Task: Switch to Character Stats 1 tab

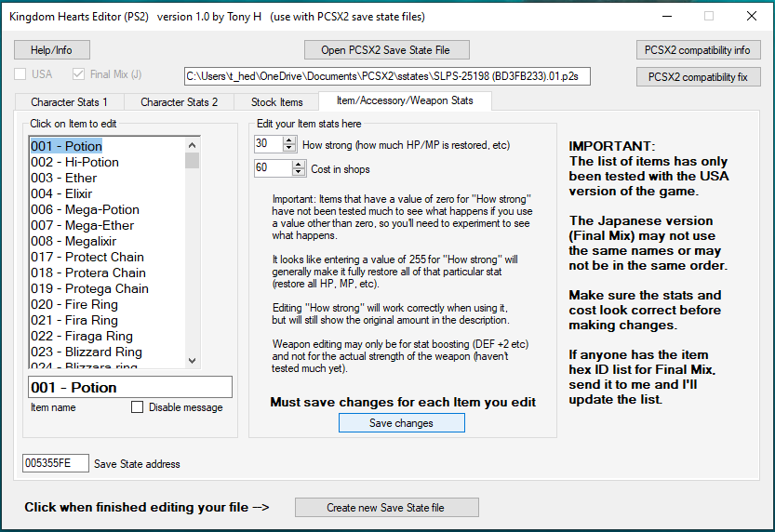Action: click(69, 101)
